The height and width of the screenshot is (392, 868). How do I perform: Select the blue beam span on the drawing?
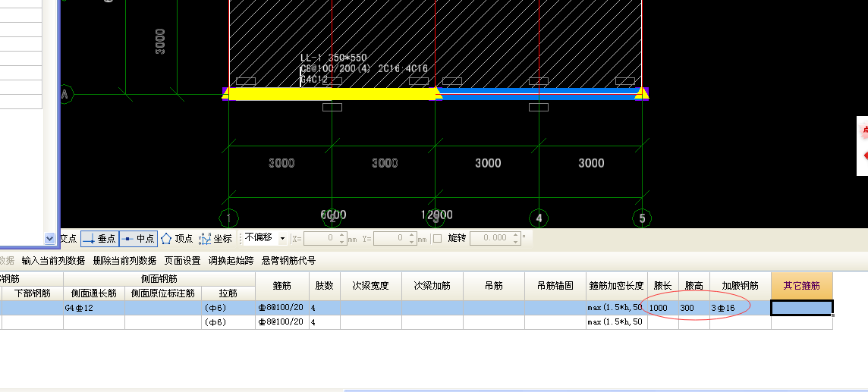[x=538, y=94]
